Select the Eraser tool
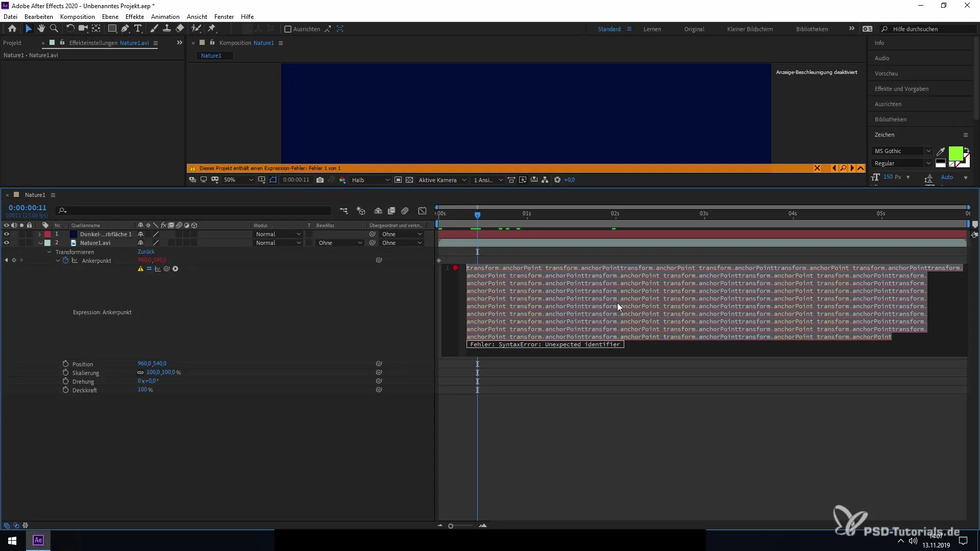Image resolution: width=980 pixels, height=551 pixels. [180, 29]
